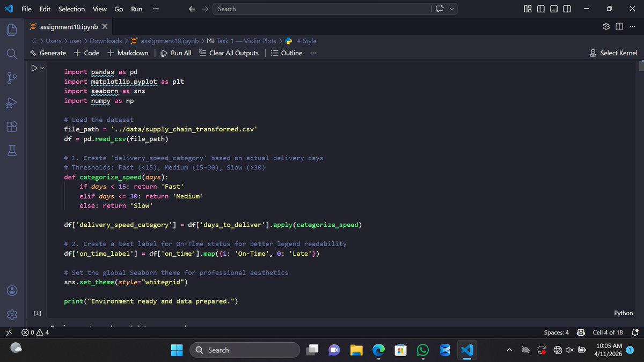Open the Accounts icon in activity bar

point(12,290)
